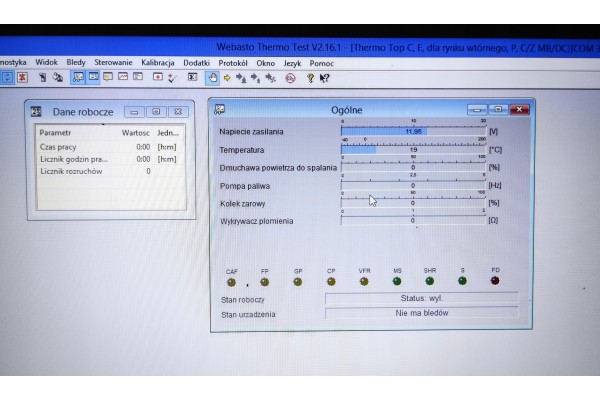
Task: Click the paint-bucket style toolbar icon
Action: pyautogui.click(x=58, y=78)
